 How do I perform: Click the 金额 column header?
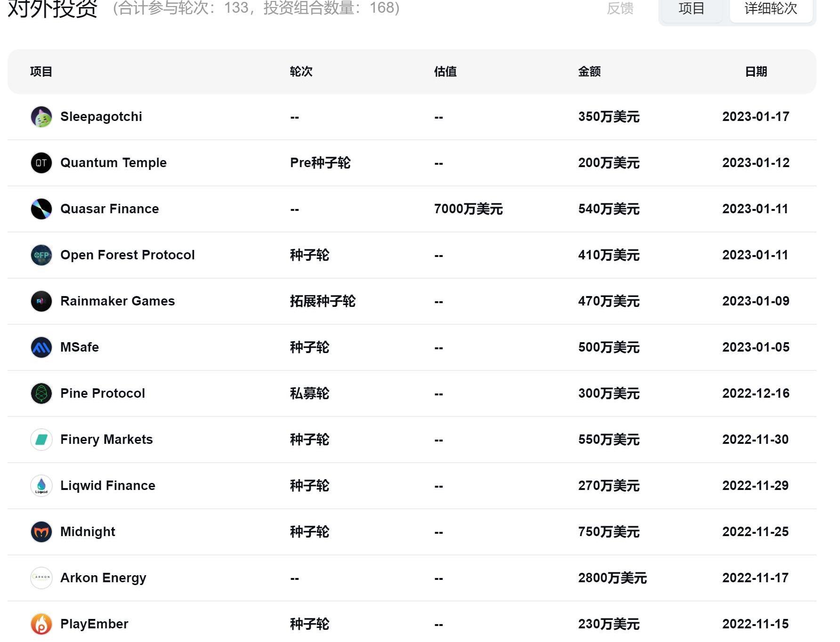[x=590, y=72]
